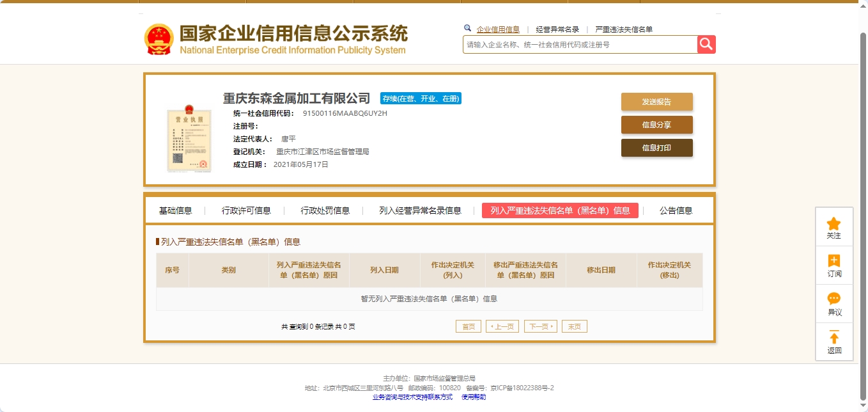Click the 返回 up-arrow icon
868x412 pixels.
[833, 337]
